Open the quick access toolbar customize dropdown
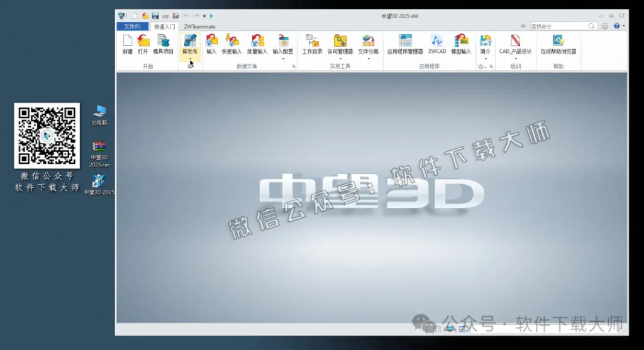644x350 pixels. coord(204,16)
